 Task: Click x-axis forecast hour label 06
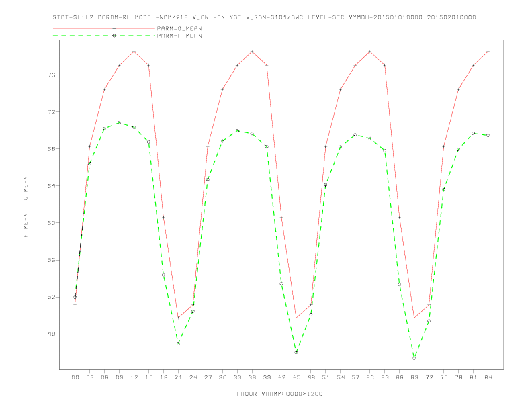pyautogui.click(x=105, y=377)
